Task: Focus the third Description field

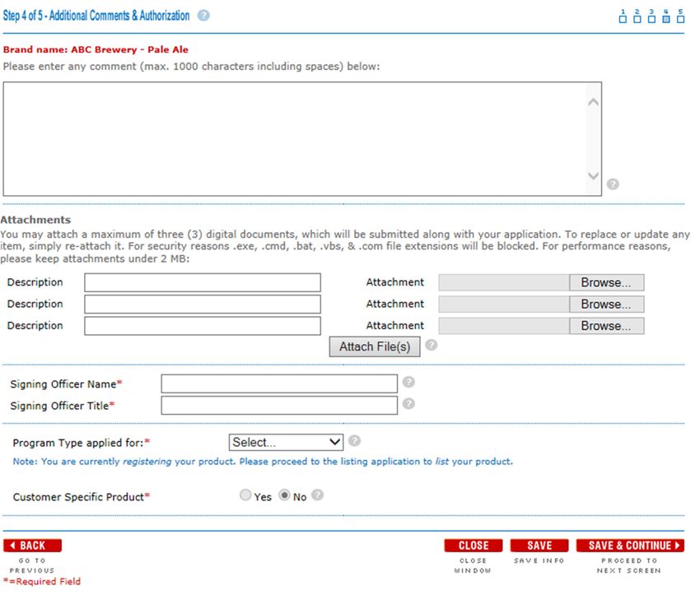Action: (x=203, y=326)
